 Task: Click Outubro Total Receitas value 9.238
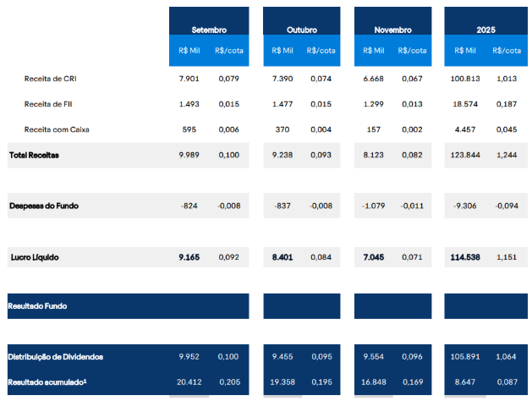(282, 155)
